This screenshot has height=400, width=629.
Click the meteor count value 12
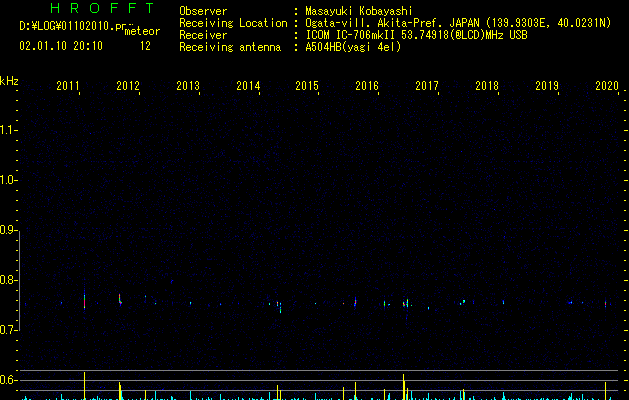pyautogui.click(x=145, y=46)
